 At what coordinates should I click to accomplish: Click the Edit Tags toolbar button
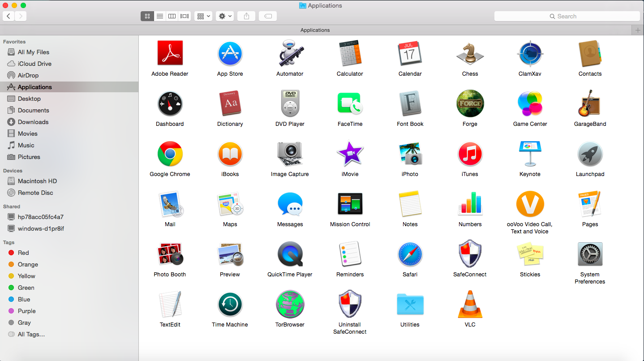click(268, 16)
